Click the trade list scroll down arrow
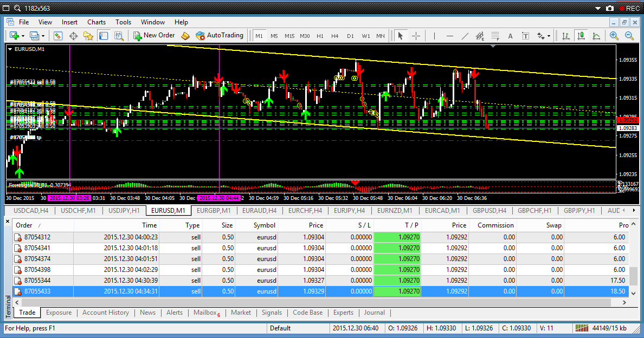This screenshot has width=644, height=338. click(633, 293)
